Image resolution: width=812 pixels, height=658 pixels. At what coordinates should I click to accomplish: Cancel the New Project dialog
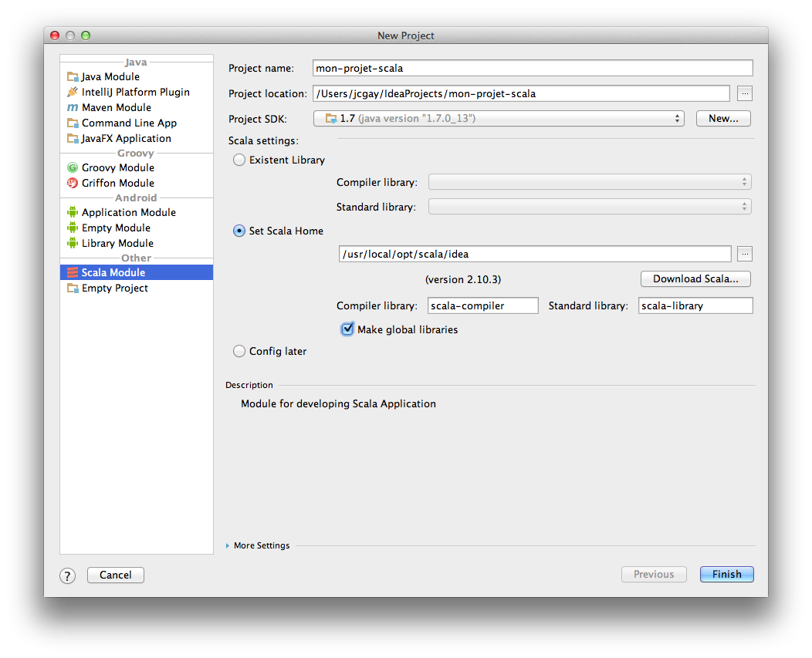116,575
